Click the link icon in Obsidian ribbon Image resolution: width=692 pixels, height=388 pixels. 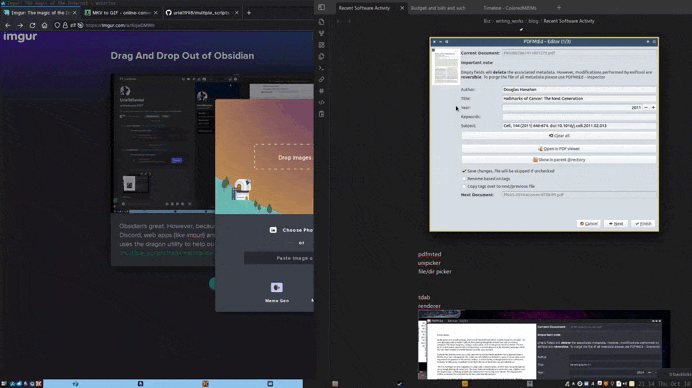pyautogui.click(x=321, y=79)
